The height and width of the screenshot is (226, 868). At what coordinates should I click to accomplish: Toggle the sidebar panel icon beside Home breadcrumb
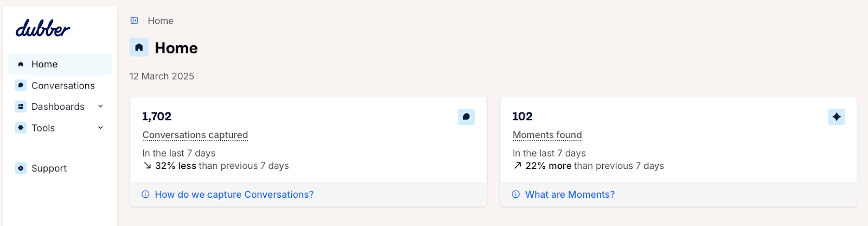(134, 21)
